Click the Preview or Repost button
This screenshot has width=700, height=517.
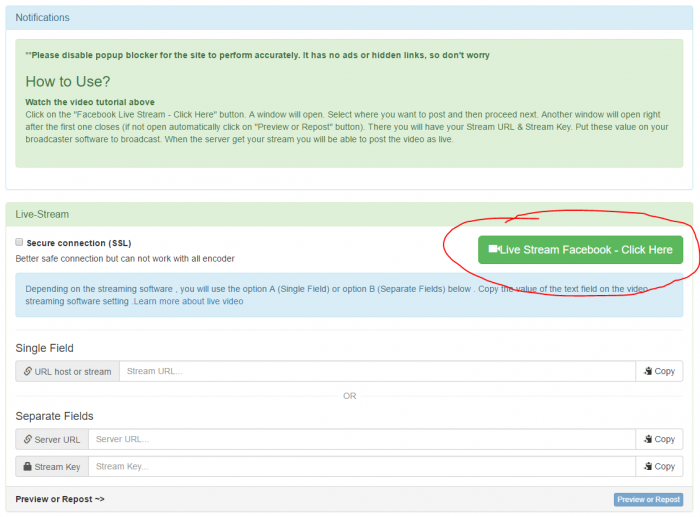coord(648,499)
